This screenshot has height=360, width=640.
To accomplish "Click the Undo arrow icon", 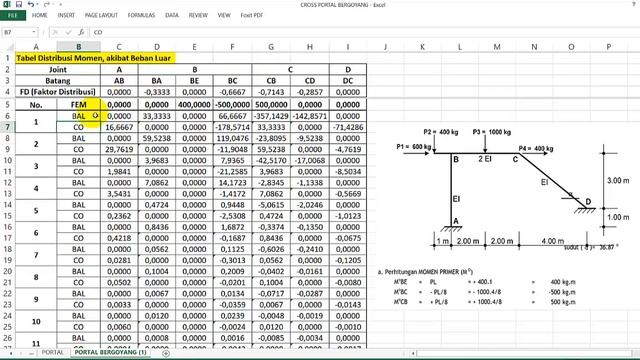I will (31, 4).
